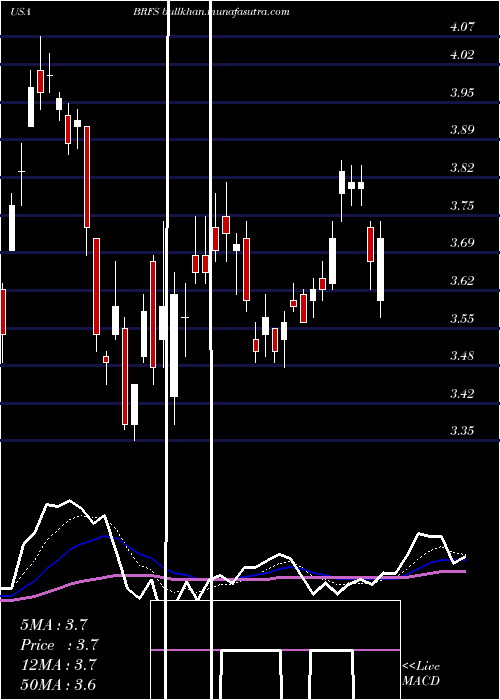Click the 12MA : 3.7 value

(x=58, y=665)
